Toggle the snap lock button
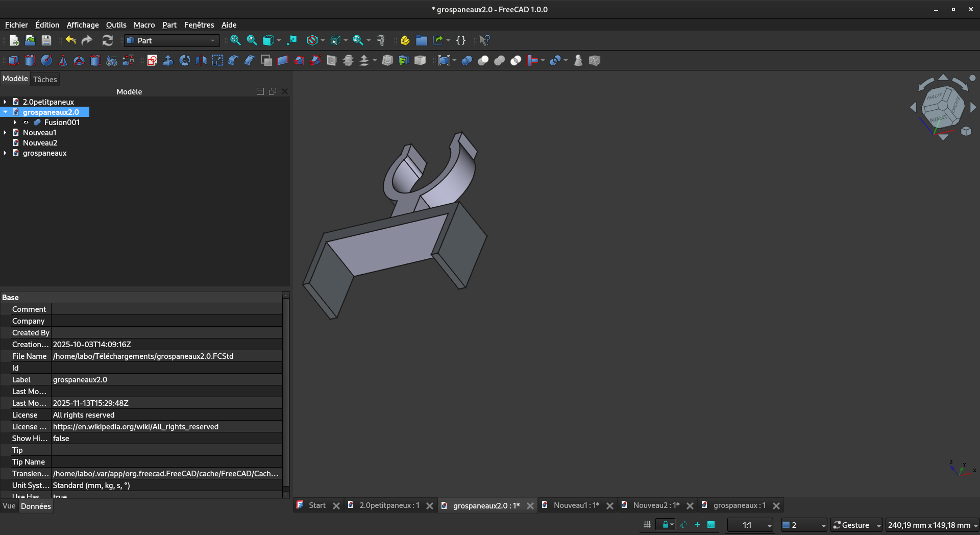The height and width of the screenshot is (535, 980). 666,525
